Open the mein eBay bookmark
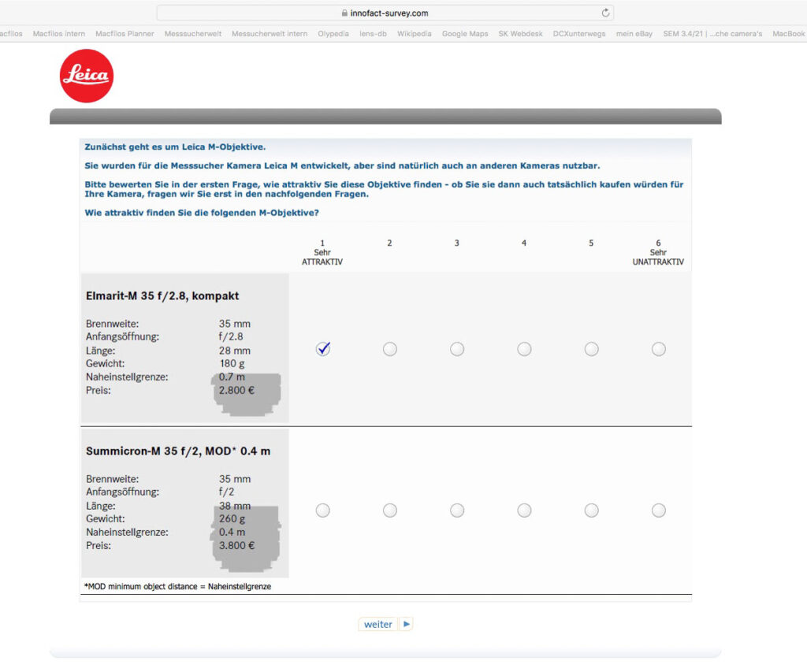The image size is (807, 672). coord(634,33)
